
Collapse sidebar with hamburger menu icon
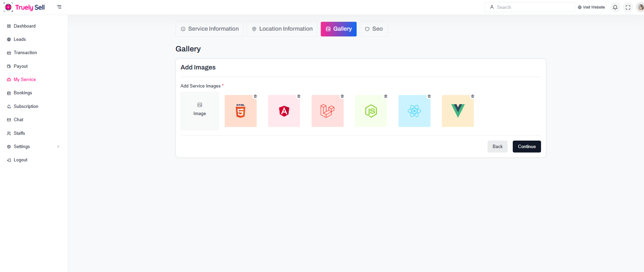tap(59, 7)
